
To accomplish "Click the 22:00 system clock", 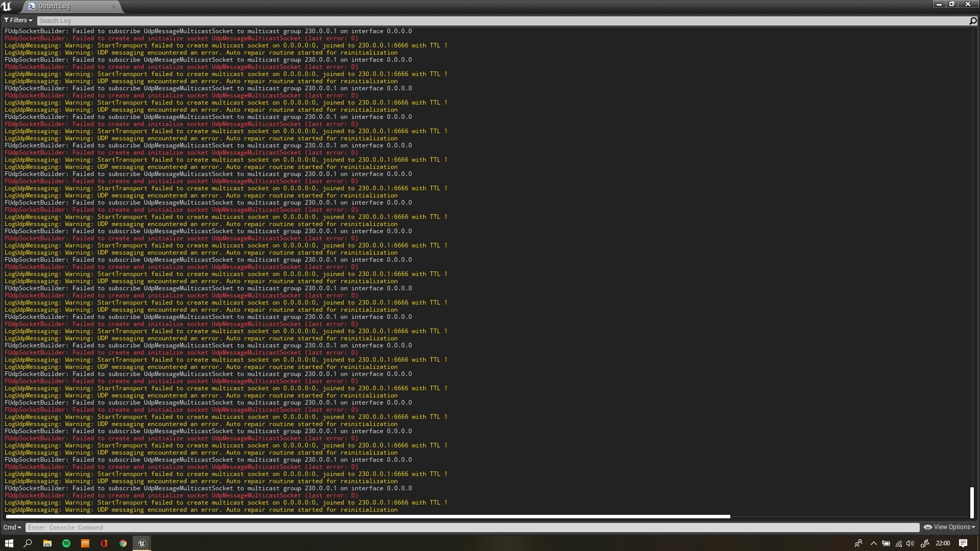I will tap(943, 543).
